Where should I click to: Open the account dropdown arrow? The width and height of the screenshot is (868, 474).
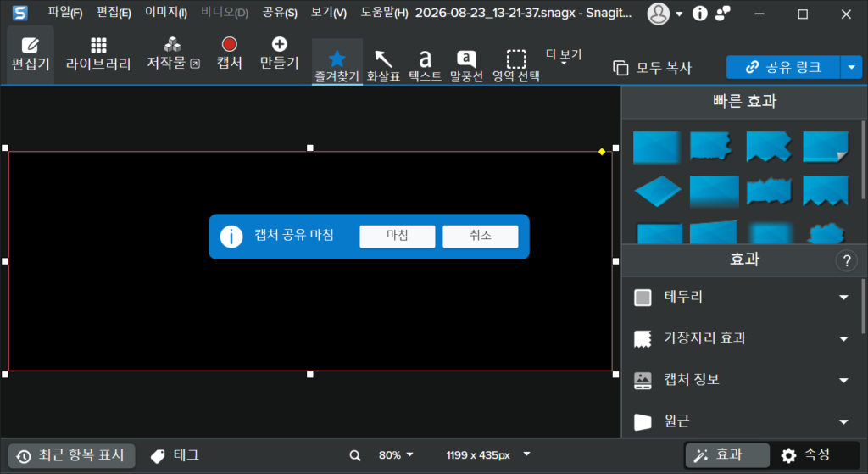[x=679, y=14]
